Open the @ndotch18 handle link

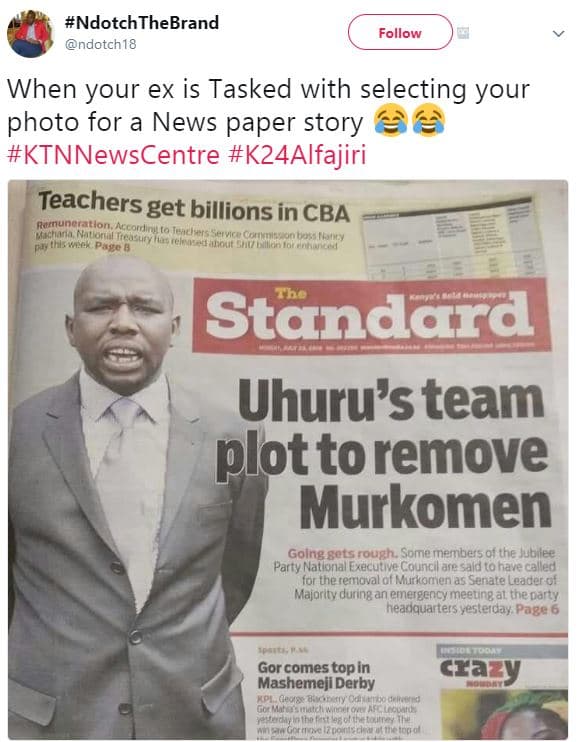click(x=100, y=44)
